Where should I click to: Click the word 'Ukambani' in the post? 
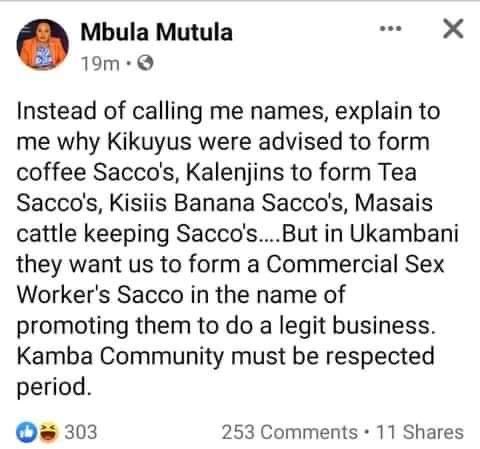tap(404, 234)
